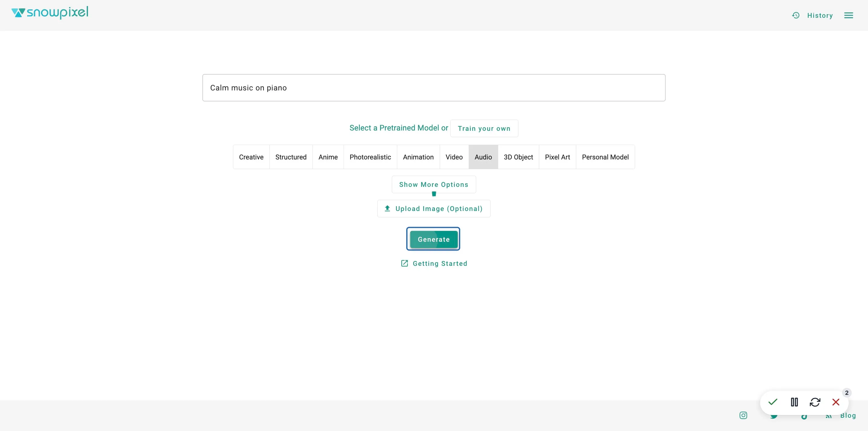Click Upload Image (Optional) button
This screenshot has width=868, height=431.
tap(434, 208)
